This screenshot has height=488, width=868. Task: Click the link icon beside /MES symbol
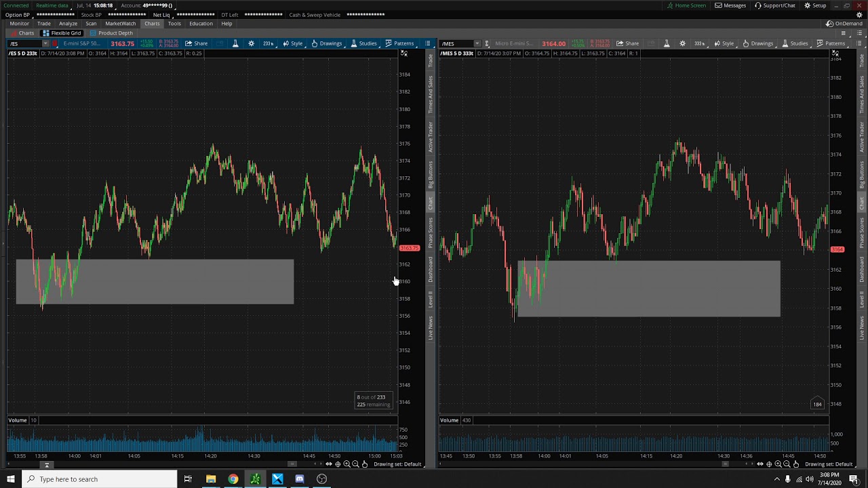(487, 43)
